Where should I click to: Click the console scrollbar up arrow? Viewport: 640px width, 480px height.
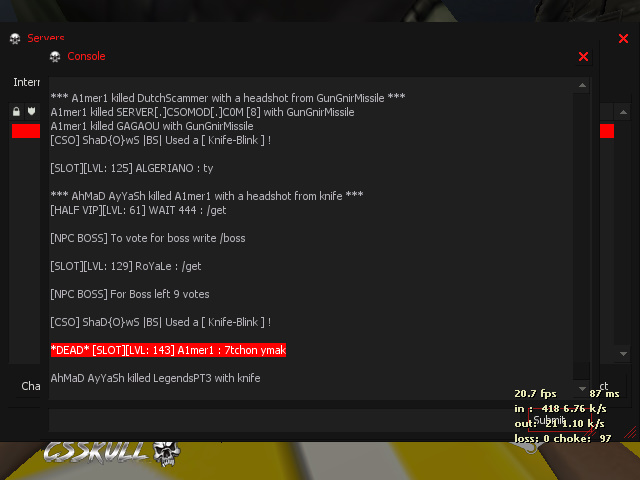click(582, 85)
